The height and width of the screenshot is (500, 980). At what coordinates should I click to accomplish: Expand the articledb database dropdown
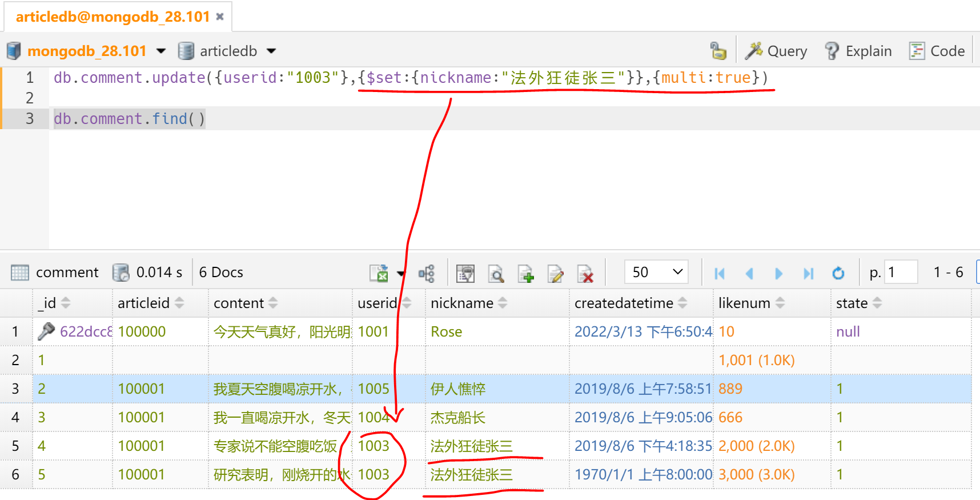pyautogui.click(x=271, y=51)
